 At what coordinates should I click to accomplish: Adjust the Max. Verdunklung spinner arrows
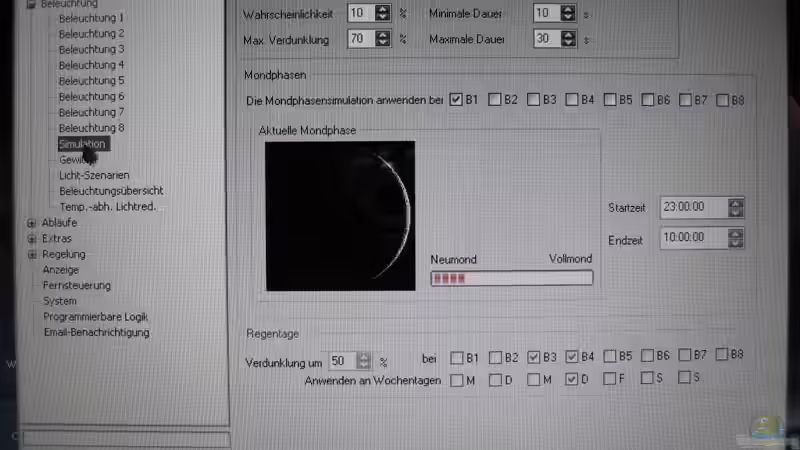coord(383,39)
